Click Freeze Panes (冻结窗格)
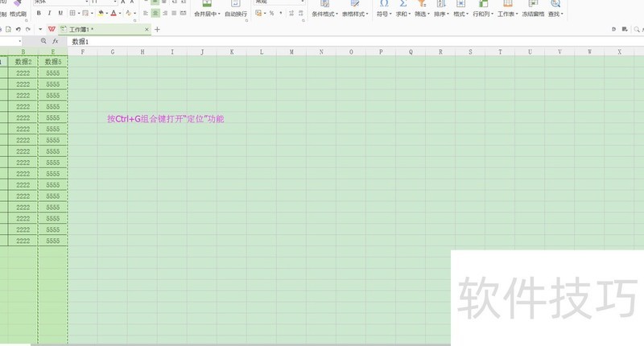This screenshot has width=644, height=346. tap(533, 9)
